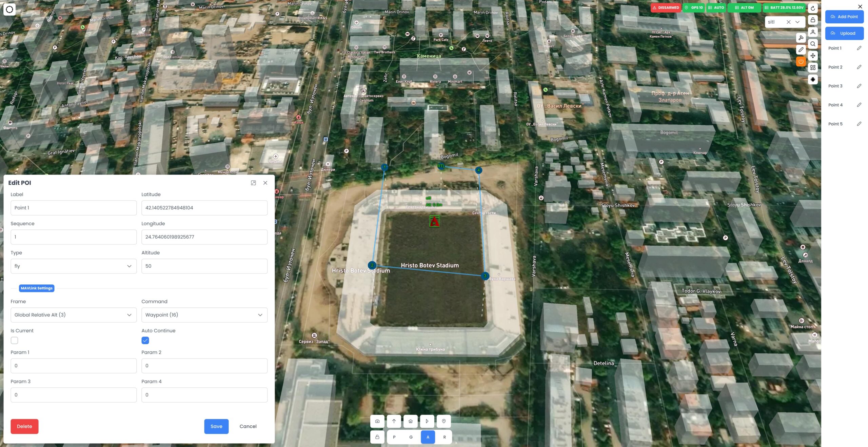Click the home icon to return home
Screen dimensions: 868x447
(410, 421)
